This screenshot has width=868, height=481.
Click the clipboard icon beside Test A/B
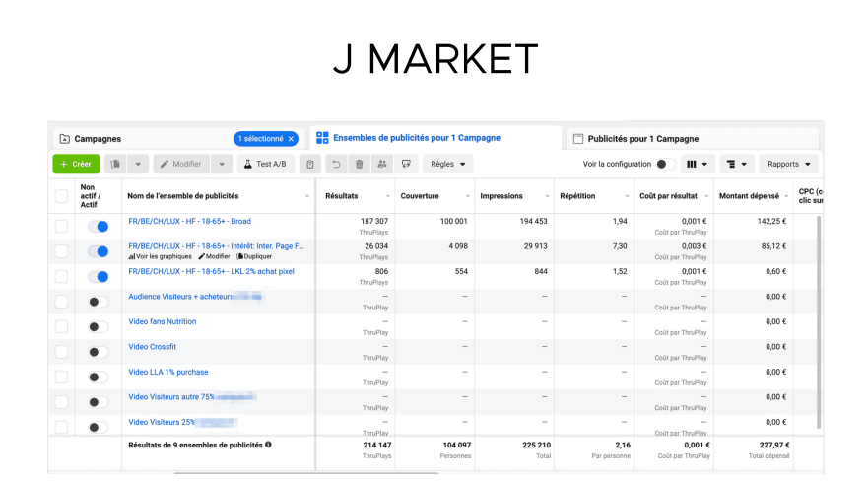click(x=310, y=164)
